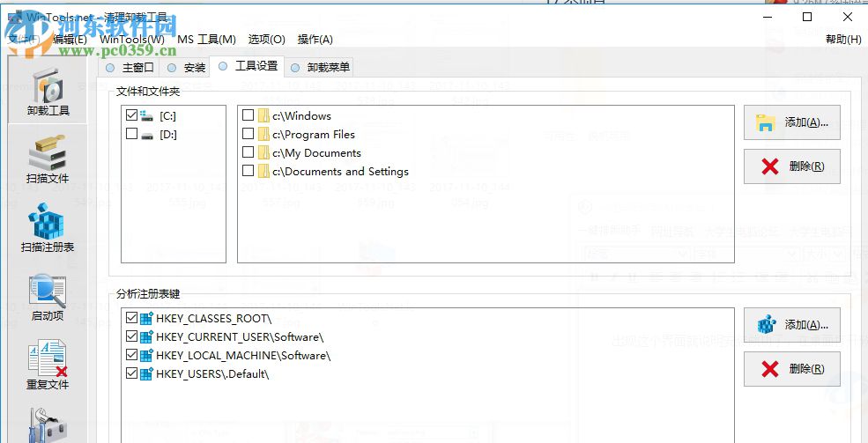Select the c:\Program Files row text
The width and height of the screenshot is (868, 443).
click(314, 135)
